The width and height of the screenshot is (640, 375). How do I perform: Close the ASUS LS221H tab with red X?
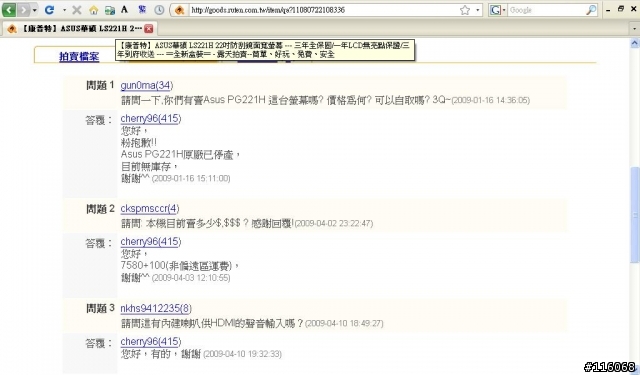(x=149, y=29)
